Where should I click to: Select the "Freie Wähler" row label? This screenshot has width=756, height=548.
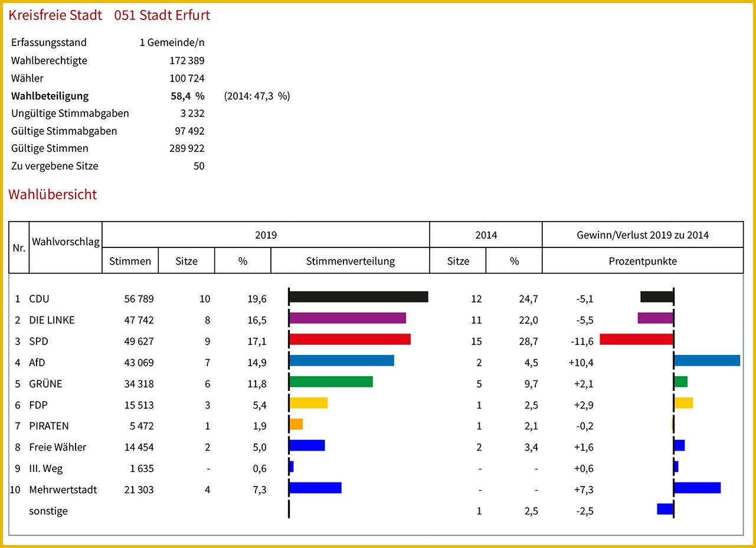point(58,448)
